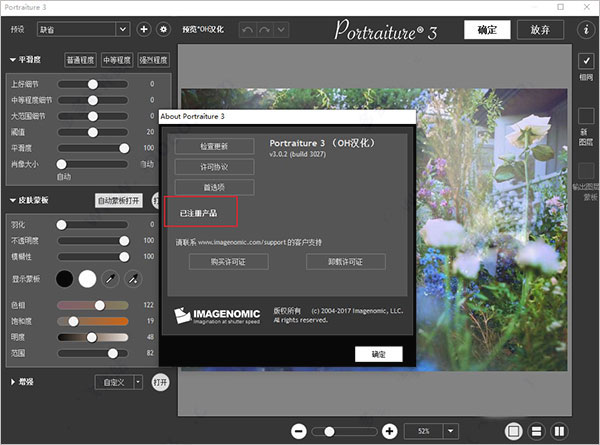Open the info icon at top right

click(x=585, y=30)
